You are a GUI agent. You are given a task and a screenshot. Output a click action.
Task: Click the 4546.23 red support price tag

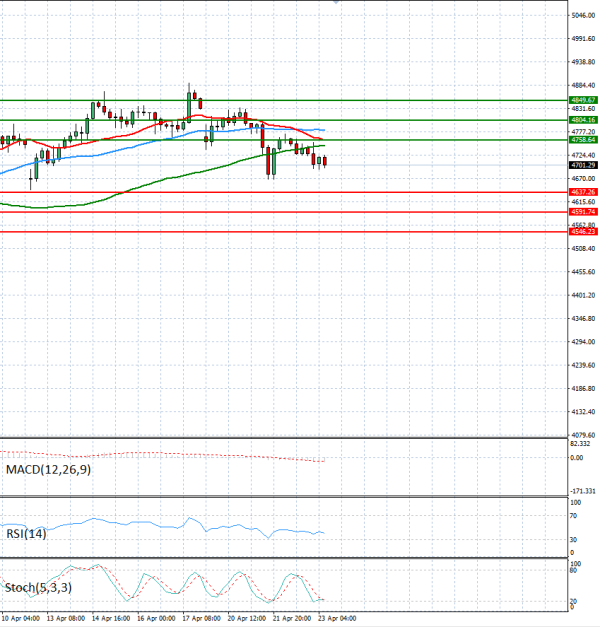pyautogui.click(x=583, y=231)
